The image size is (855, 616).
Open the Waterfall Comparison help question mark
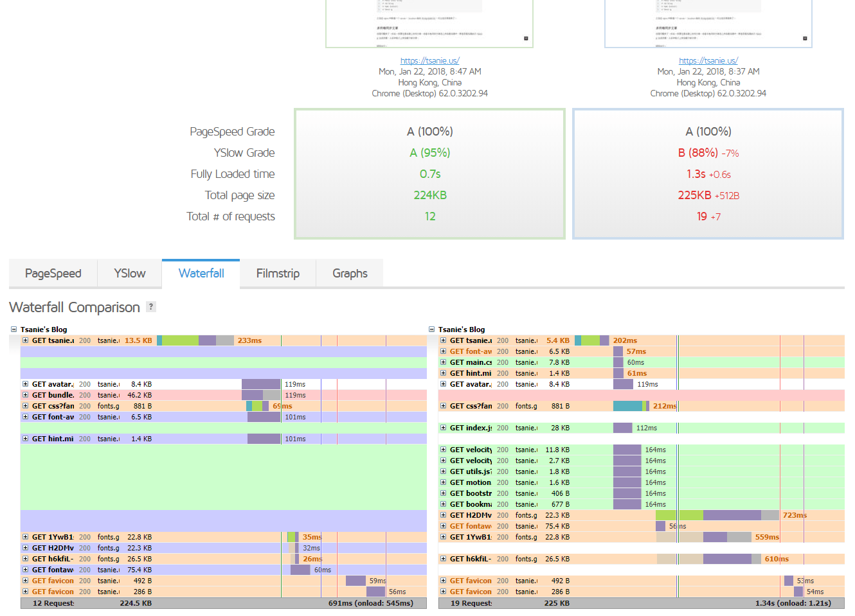[151, 306]
